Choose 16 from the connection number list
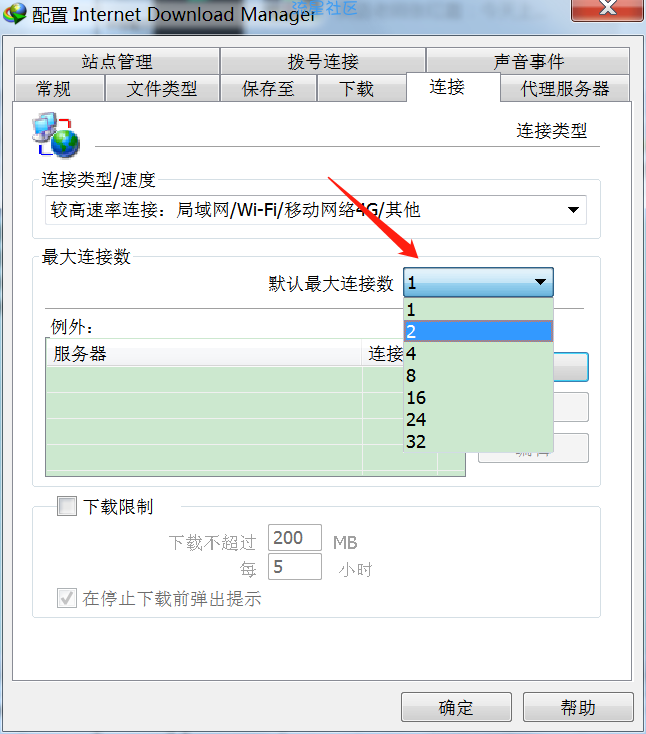646x734 pixels. click(x=478, y=397)
